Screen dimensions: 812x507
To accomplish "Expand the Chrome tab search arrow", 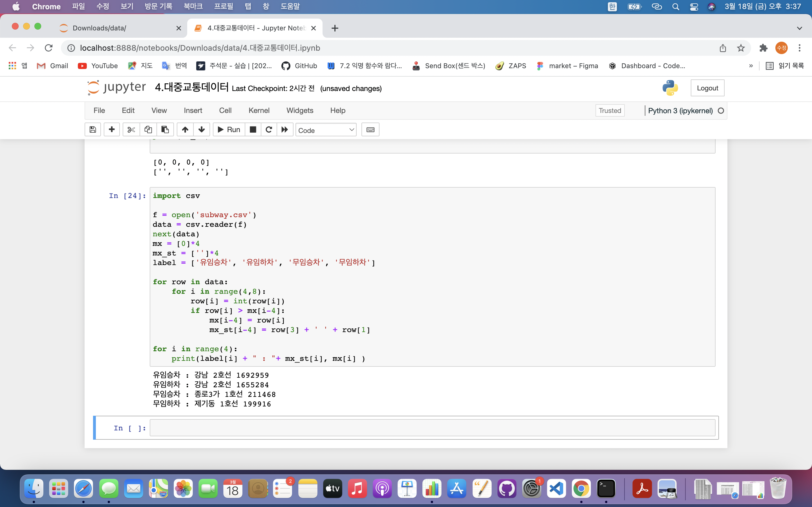I will pyautogui.click(x=799, y=28).
